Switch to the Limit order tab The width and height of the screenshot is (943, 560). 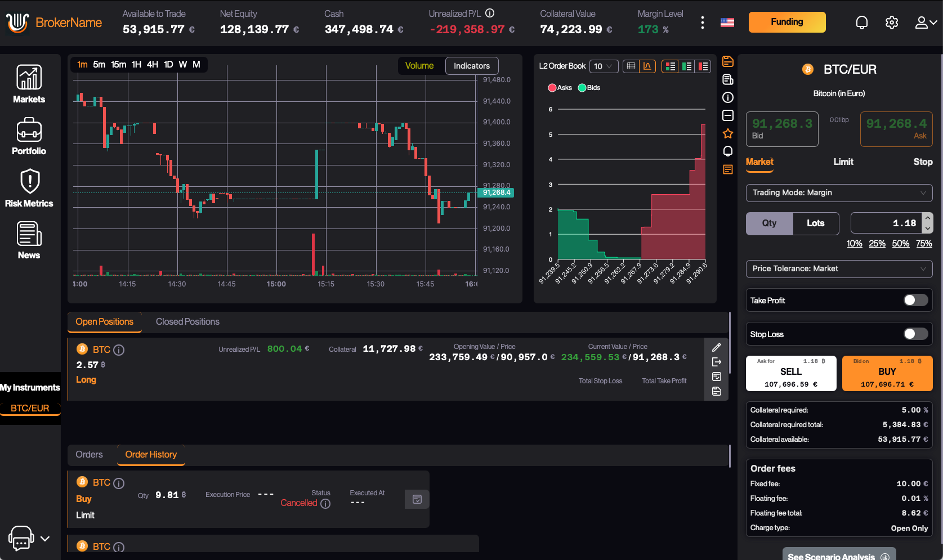click(x=843, y=162)
